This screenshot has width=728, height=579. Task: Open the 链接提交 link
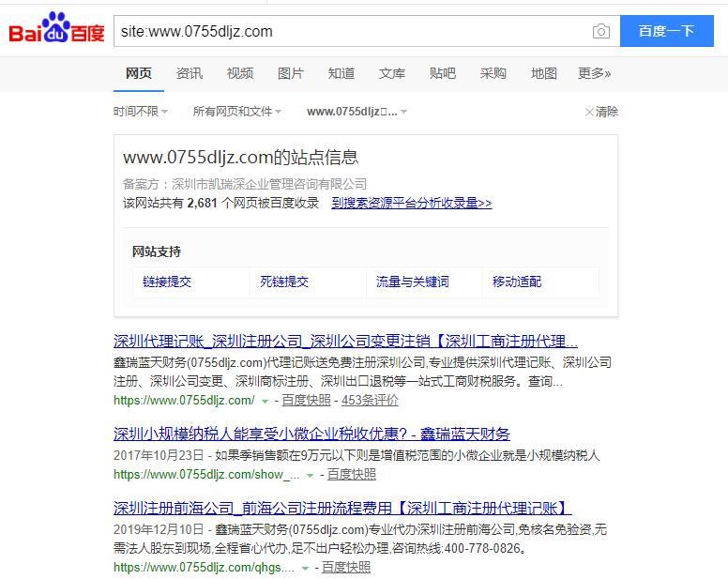coord(167,282)
